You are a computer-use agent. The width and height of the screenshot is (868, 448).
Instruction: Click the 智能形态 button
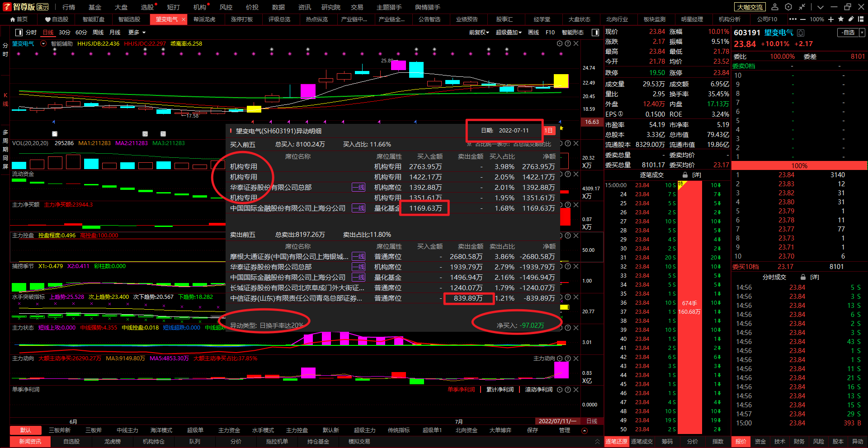point(573,33)
